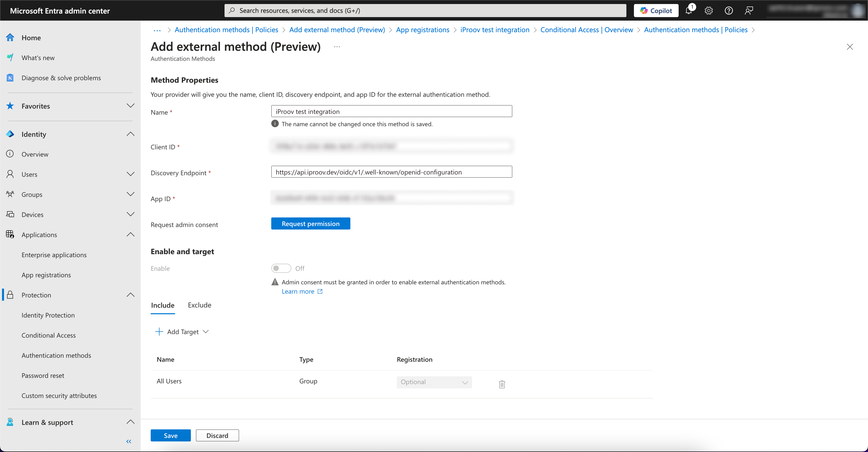The width and height of the screenshot is (868, 452).
Task: Delete the All Users target row
Action: click(502, 384)
